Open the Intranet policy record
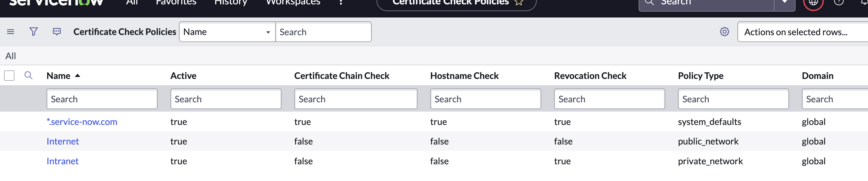This screenshot has width=868, height=181. click(63, 161)
